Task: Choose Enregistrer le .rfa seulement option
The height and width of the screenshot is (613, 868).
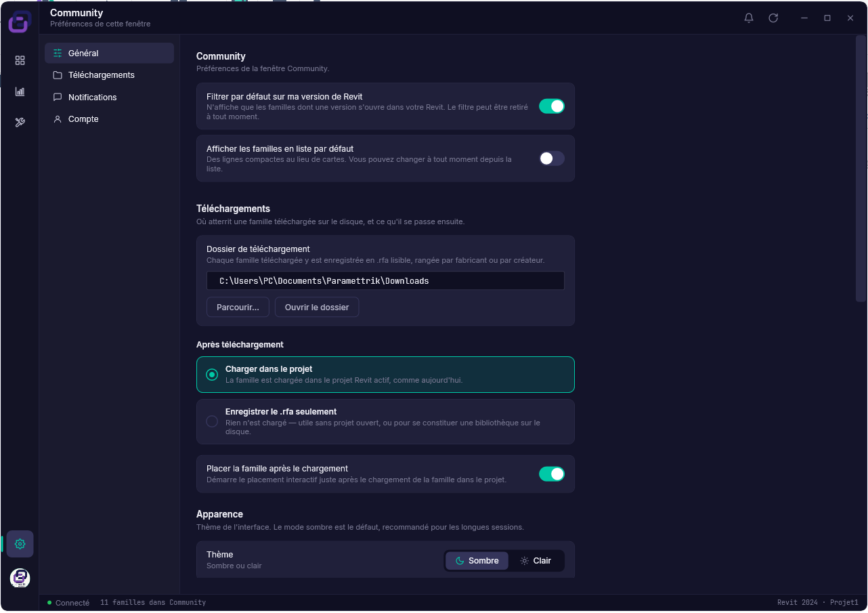Action: click(385, 421)
